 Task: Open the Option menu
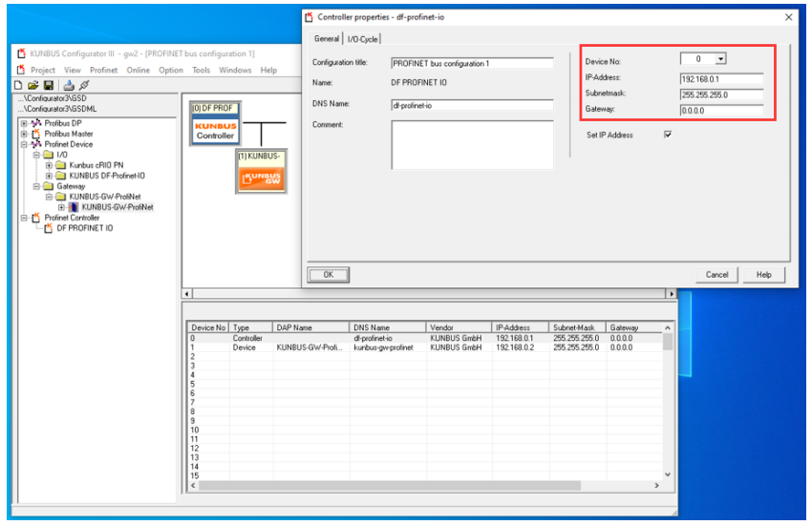(171, 70)
